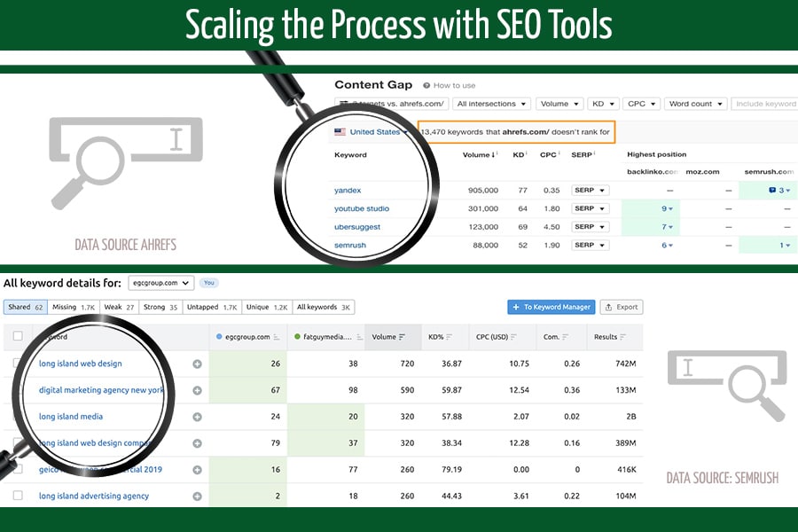
Task: Open the Volume filter dropdown in Content Gap
Action: click(x=559, y=104)
